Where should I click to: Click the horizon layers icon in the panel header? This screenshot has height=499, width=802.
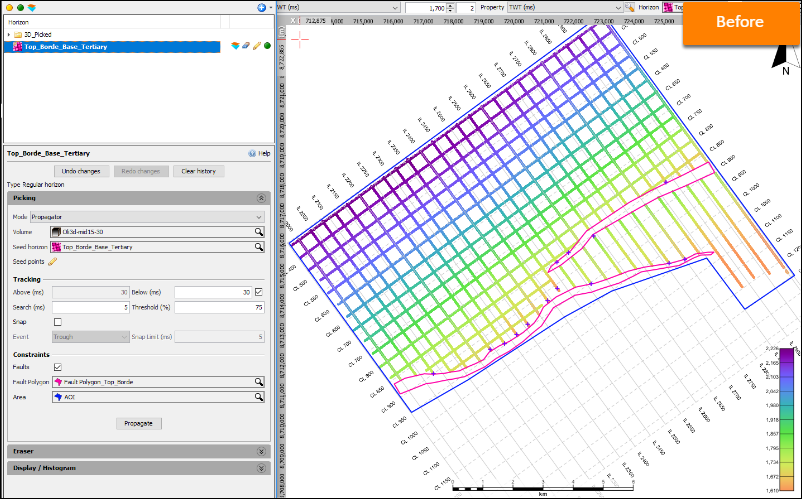pyautogui.click(x=32, y=8)
